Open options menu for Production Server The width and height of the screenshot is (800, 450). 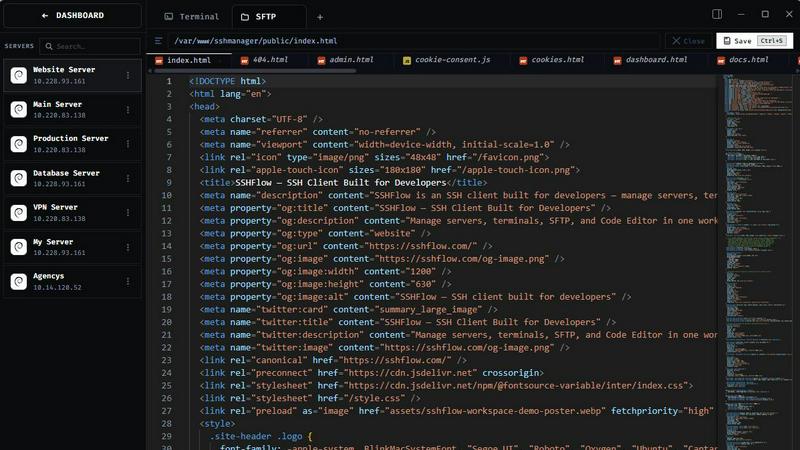128,144
